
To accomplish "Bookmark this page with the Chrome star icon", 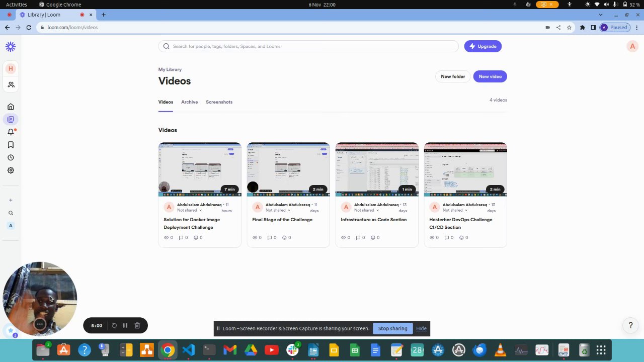I will point(569,28).
